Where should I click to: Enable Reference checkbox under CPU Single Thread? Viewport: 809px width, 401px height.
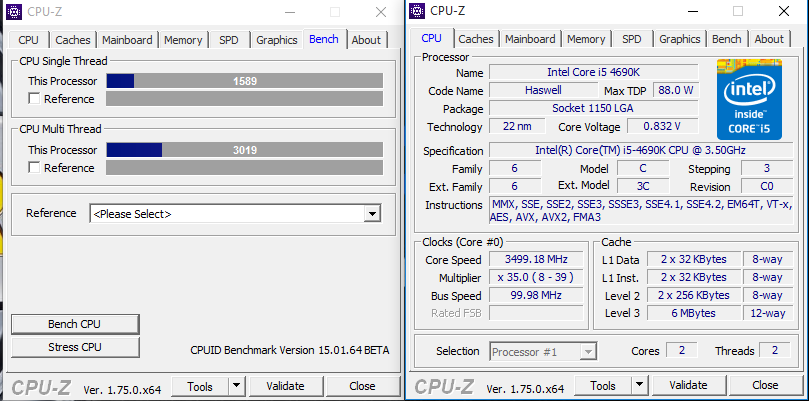[34, 99]
